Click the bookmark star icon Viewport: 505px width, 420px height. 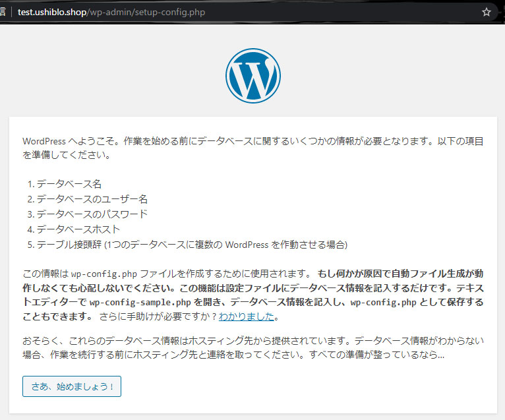(x=486, y=13)
